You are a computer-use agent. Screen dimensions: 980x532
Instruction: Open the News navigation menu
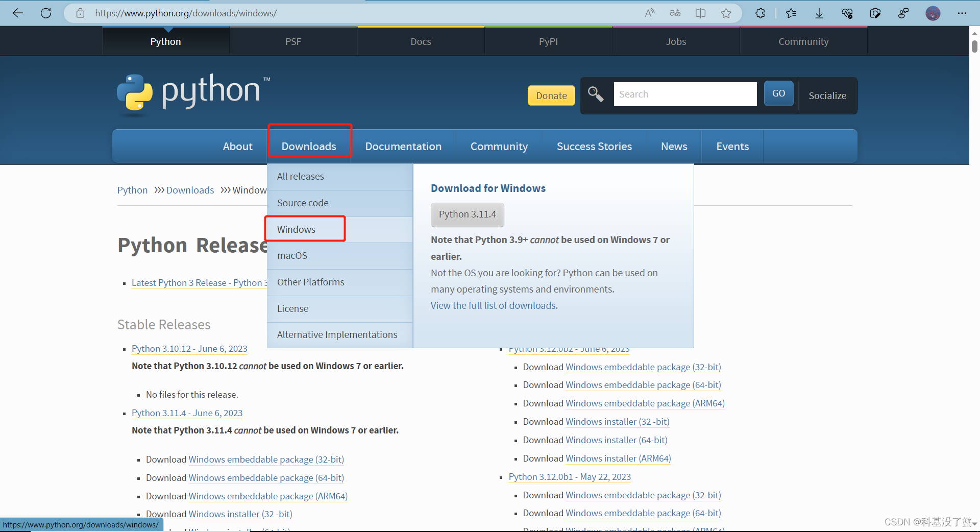[674, 147]
